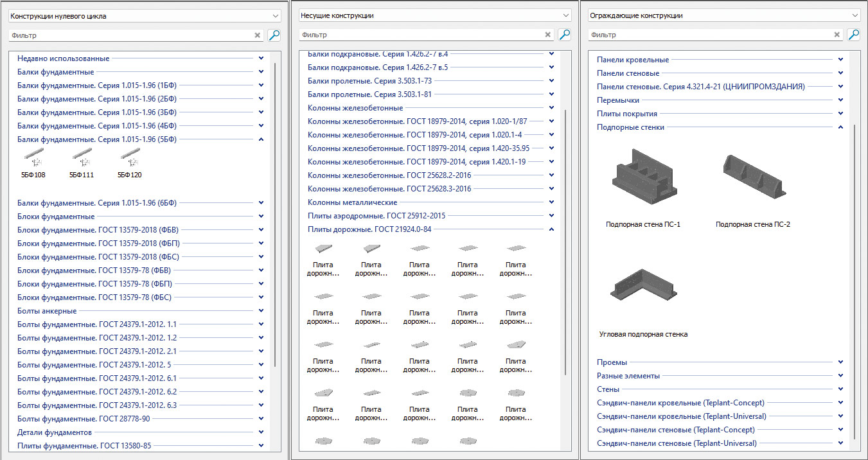This screenshot has height=460, width=868.
Task: Click the search magnifier in the Ограждающие конструкции panel
Action: point(854,35)
